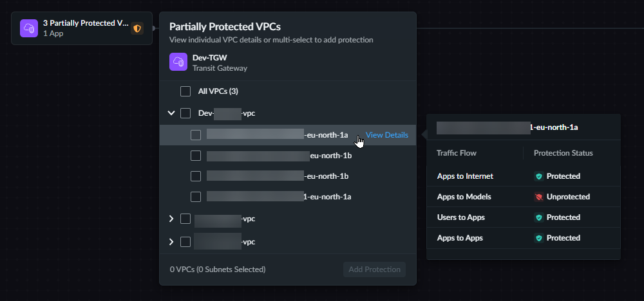Click the orange shield badge on the node

(137, 29)
